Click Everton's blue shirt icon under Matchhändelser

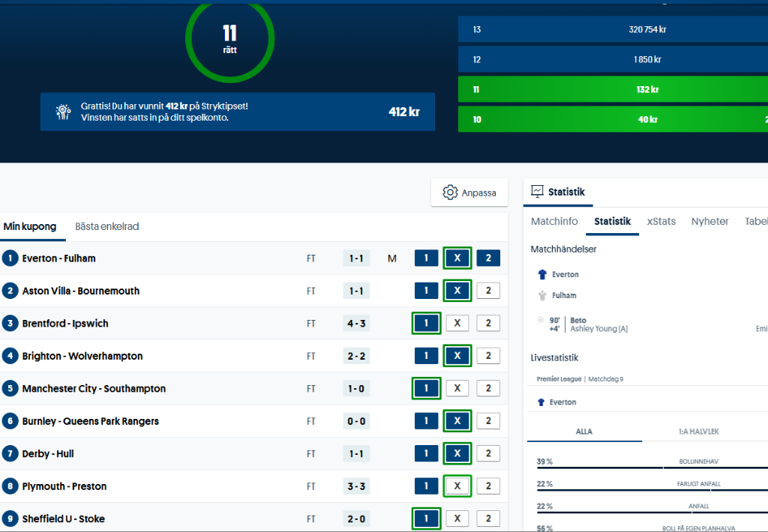pyautogui.click(x=543, y=275)
